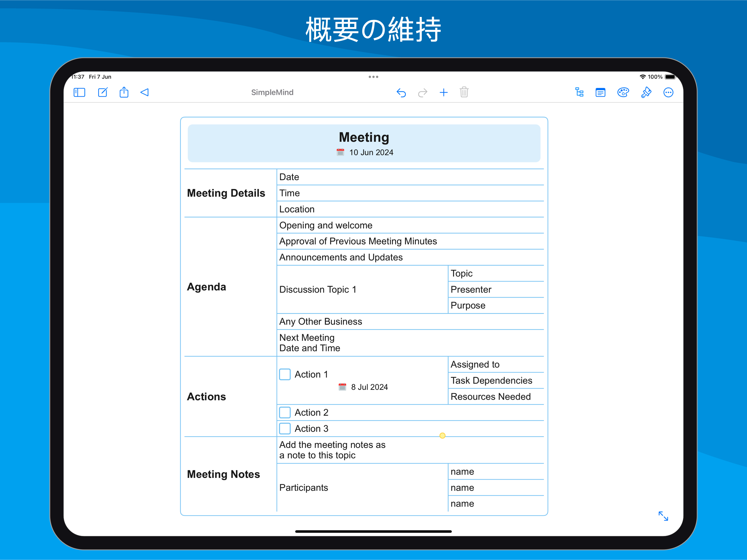This screenshot has height=560, width=747.
Task: Open the share export icon
Action: click(x=124, y=92)
